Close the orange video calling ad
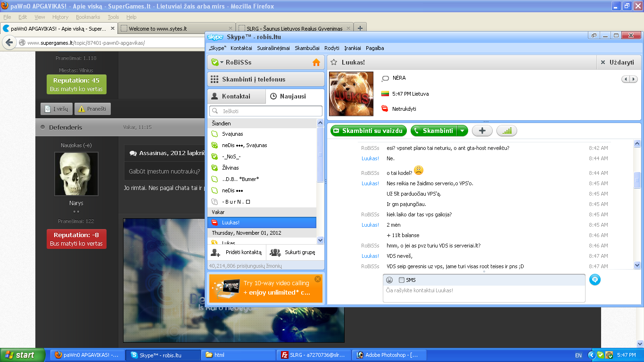 tap(317, 279)
